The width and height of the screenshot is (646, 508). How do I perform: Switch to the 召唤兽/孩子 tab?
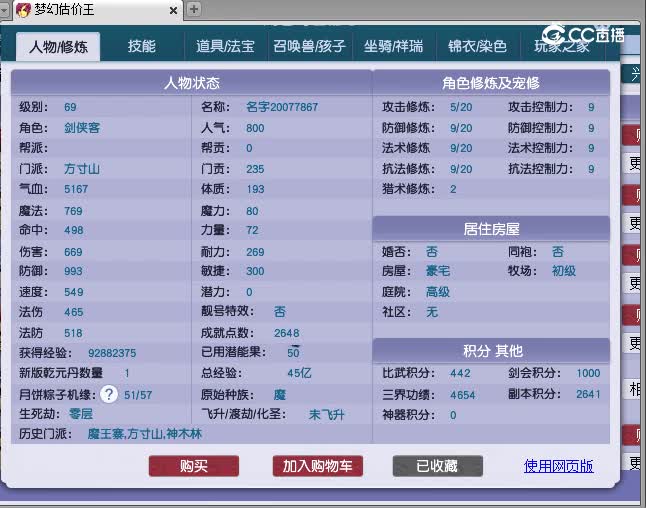point(309,46)
